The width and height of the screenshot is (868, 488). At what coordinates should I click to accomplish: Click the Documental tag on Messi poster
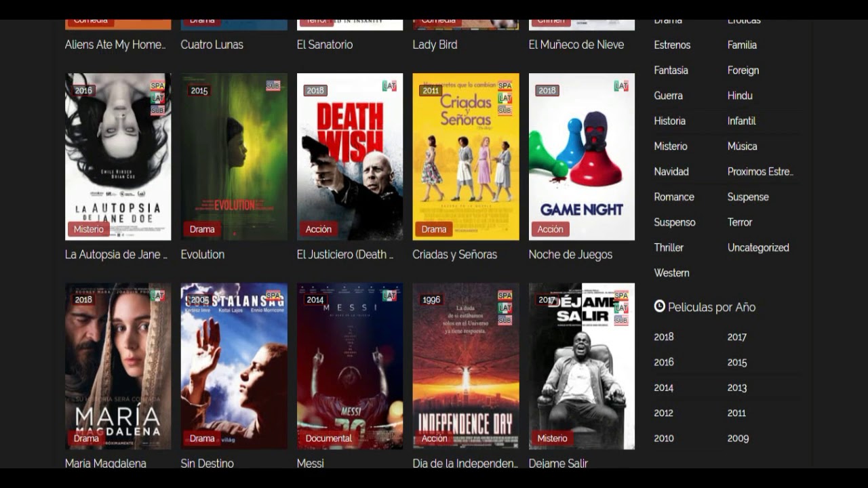tap(329, 439)
